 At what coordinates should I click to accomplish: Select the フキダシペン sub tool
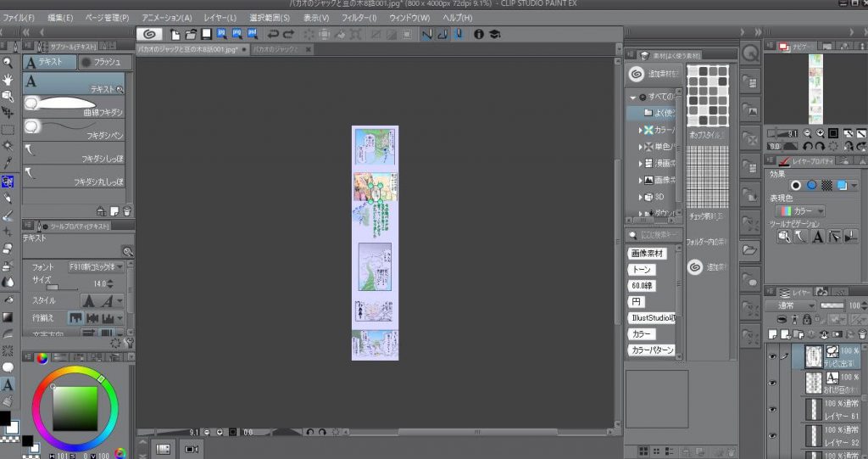(74, 129)
